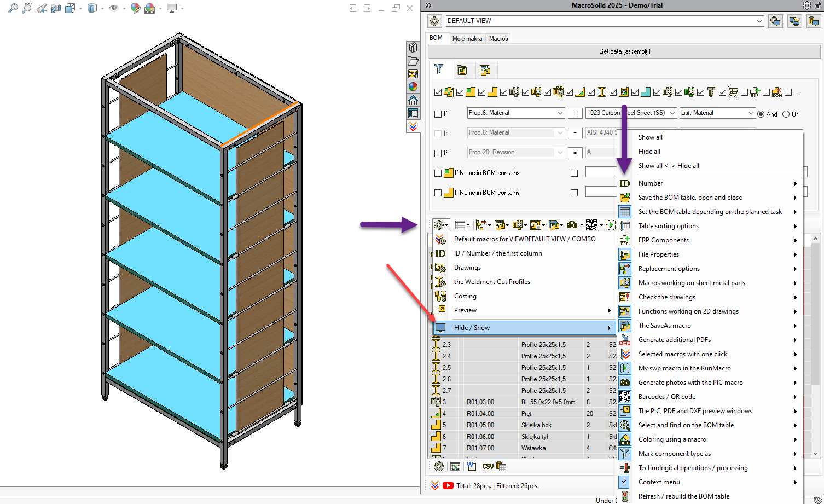Image resolution: width=824 pixels, height=504 pixels.
Task: Click the Get data (assembly) button
Action: (x=624, y=51)
